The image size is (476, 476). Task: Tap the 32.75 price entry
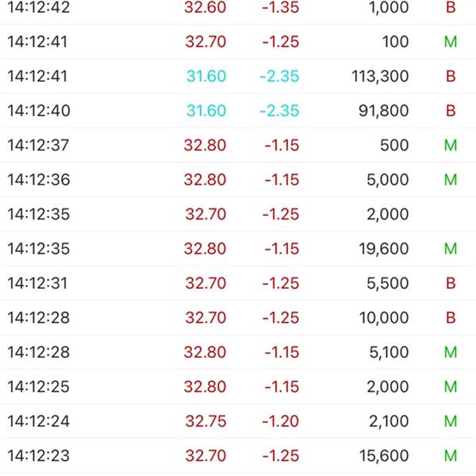click(205, 421)
